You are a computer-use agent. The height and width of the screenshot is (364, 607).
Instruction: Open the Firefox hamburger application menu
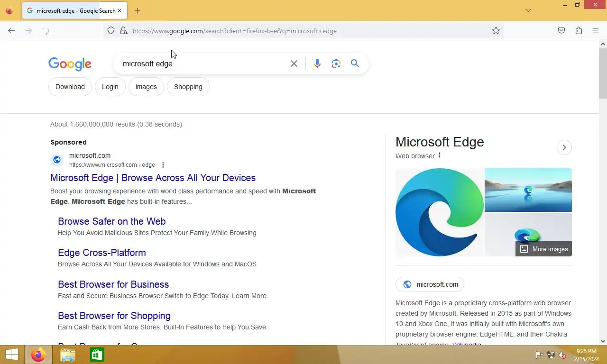tap(596, 31)
